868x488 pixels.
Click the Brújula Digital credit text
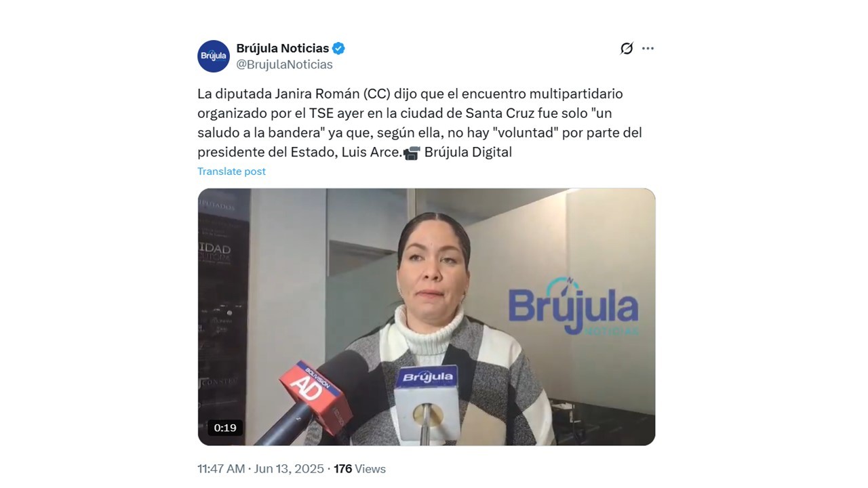(x=468, y=152)
